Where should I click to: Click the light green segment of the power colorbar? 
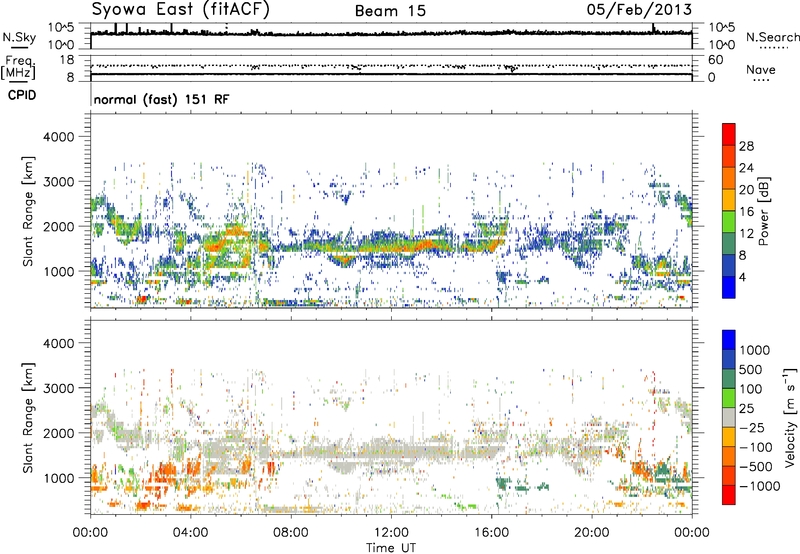pyautogui.click(x=729, y=221)
